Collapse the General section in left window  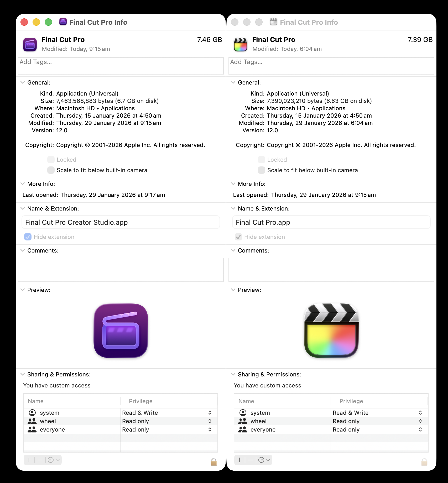pos(23,82)
